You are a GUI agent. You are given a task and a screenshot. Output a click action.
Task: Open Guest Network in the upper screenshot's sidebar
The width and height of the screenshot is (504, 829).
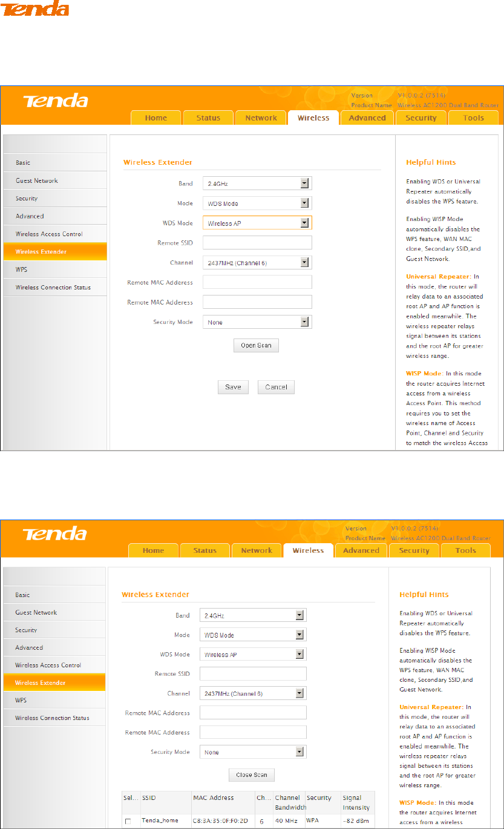(x=55, y=180)
